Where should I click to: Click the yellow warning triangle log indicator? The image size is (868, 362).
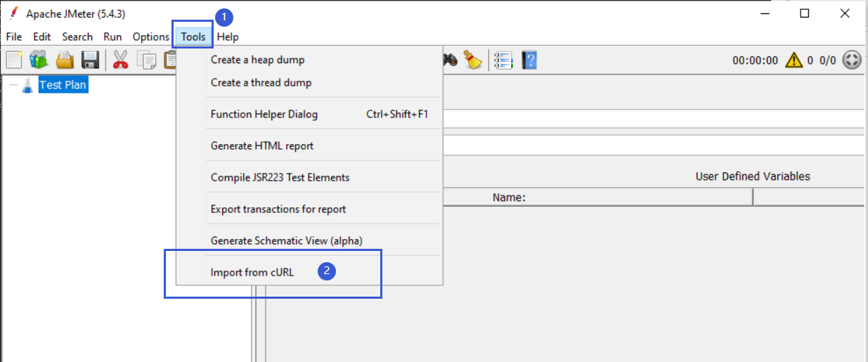[x=793, y=60]
